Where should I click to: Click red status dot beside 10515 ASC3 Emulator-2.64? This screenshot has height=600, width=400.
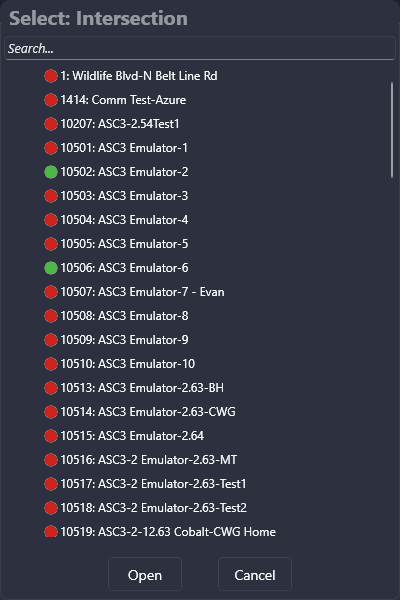[x=51, y=436]
